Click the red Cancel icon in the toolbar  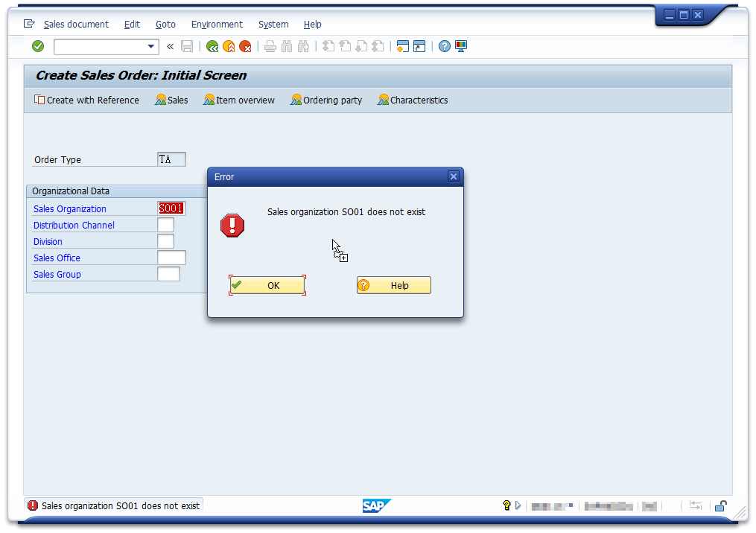coord(245,46)
